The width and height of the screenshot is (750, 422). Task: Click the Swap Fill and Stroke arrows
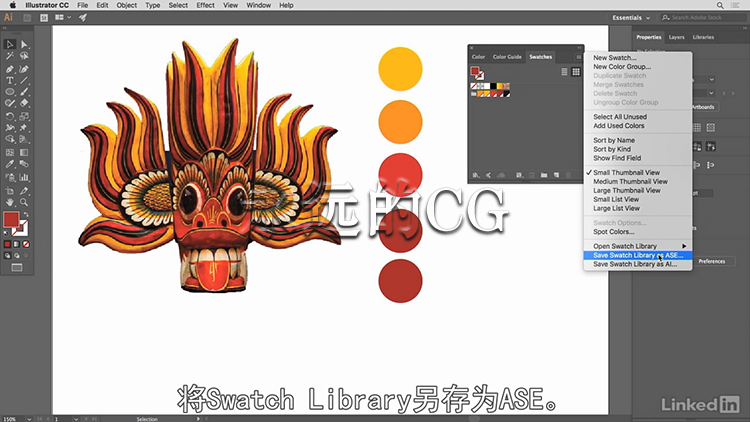click(x=26, y=215)
